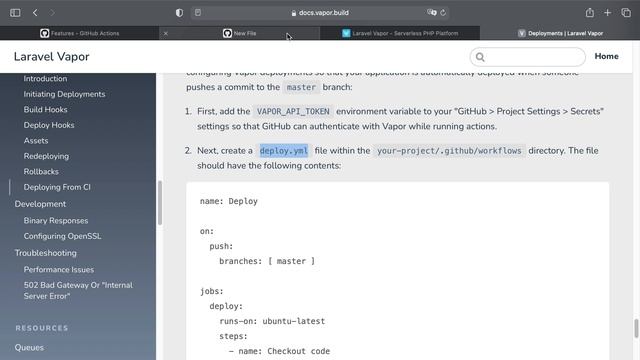This screenshot has width=640, height=360.
Task: Open the Home link in header
Action: 606,56
